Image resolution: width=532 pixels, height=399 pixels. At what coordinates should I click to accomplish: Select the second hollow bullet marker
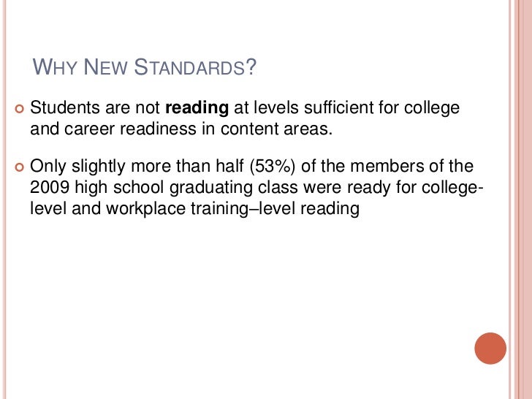[20, 167]
